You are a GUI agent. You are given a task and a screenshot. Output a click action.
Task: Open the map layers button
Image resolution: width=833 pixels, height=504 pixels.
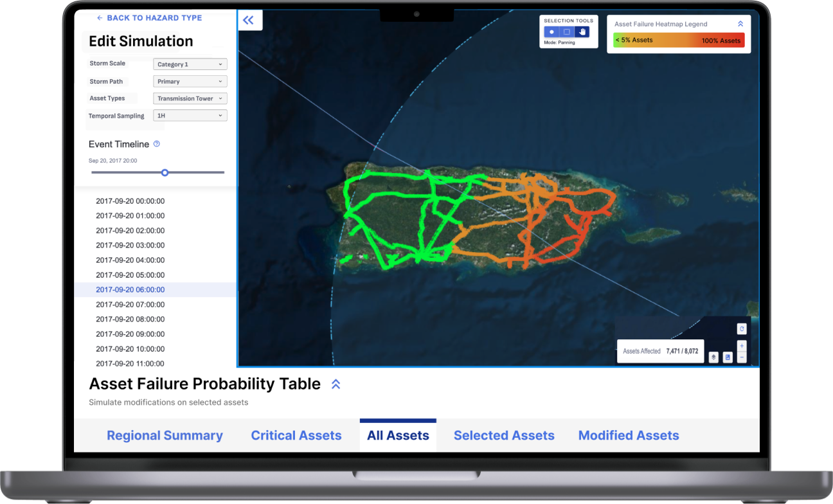[713, 357]
